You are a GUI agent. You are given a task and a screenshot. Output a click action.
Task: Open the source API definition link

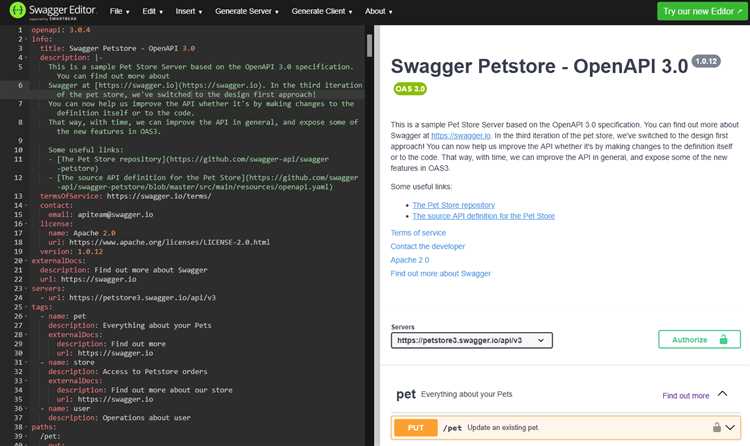point(484,216)
